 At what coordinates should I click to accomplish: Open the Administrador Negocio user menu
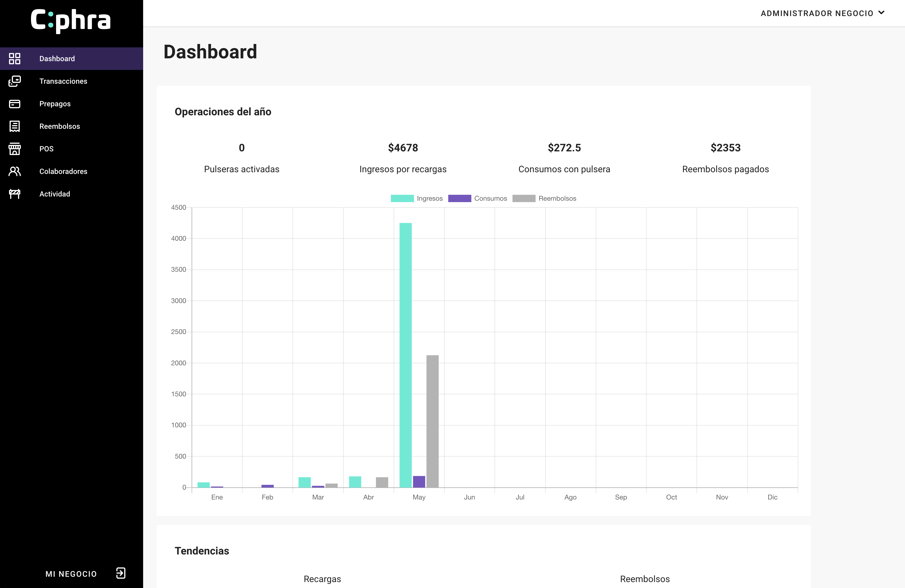point(817,13)
